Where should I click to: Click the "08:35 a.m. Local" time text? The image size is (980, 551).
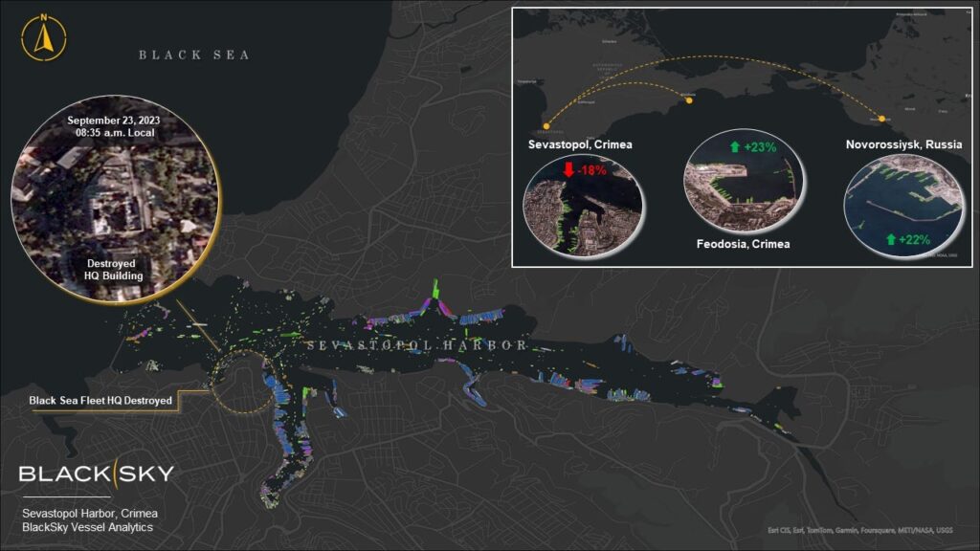115,132
